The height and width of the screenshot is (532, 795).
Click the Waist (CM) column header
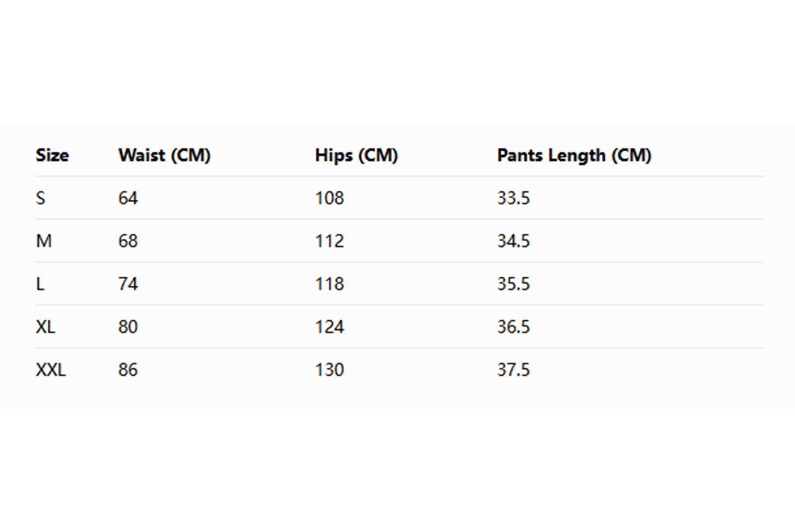tap(164, 155)
